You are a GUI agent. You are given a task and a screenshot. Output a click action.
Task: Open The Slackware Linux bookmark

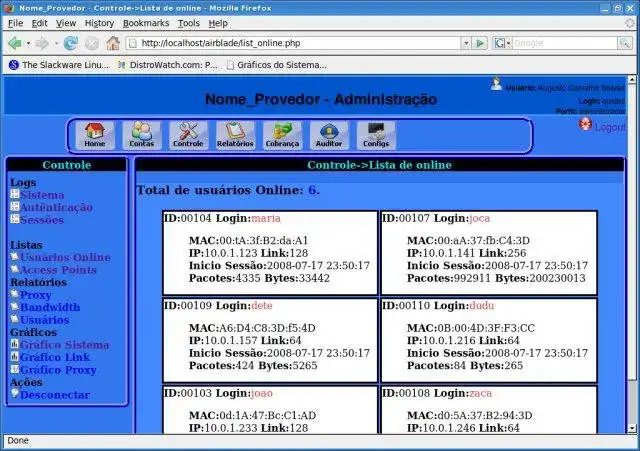[59, 65]
